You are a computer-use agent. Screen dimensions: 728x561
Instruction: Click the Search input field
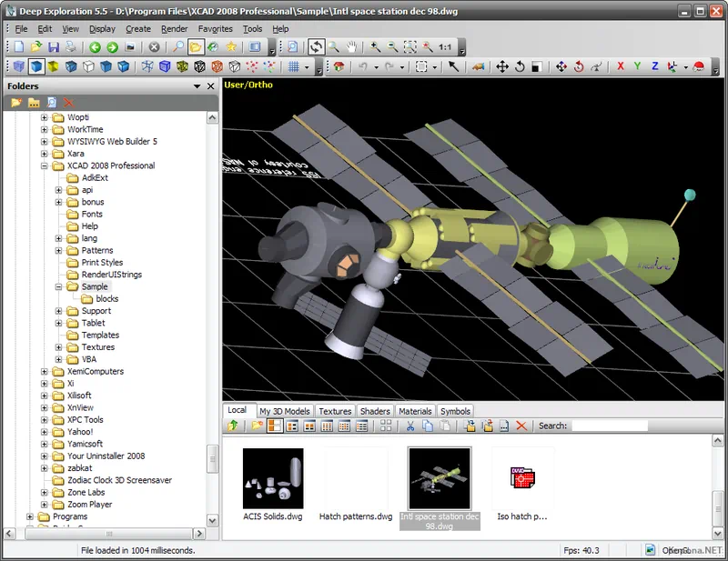(x=609, y=426)
